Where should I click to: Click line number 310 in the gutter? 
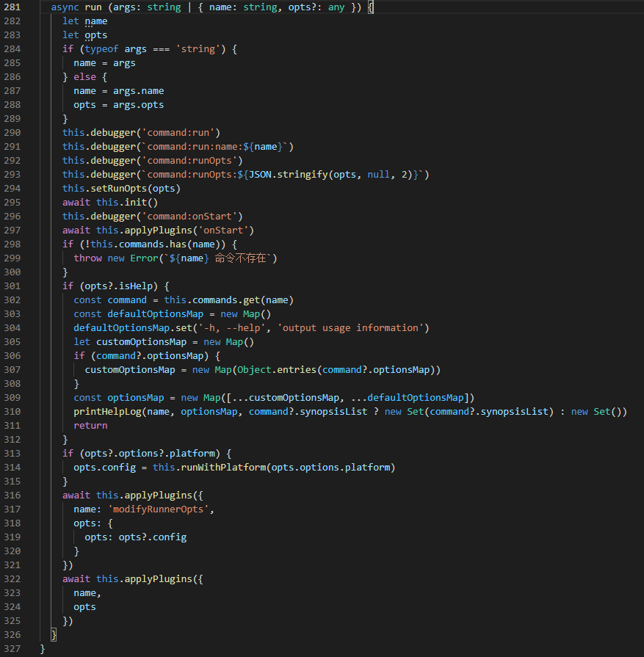tap(12, 412)
